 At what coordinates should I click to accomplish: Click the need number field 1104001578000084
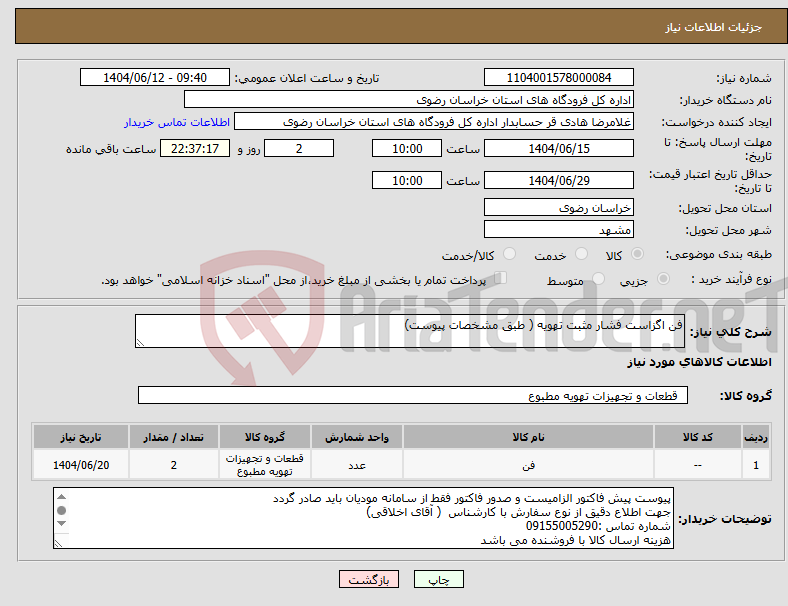tap(558, 77)
